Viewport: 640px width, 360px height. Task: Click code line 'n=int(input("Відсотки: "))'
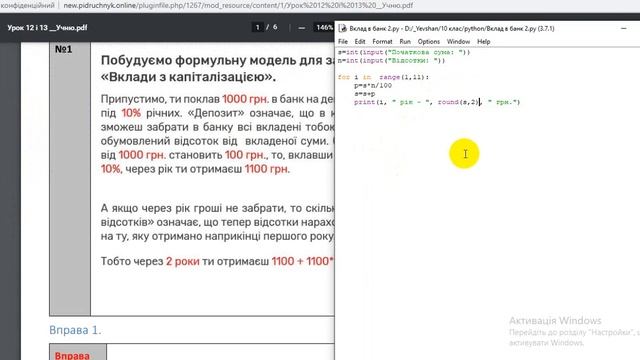click(391, 60)
